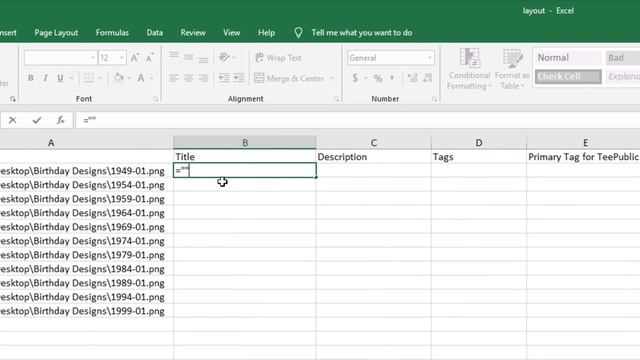Decrease decimal places
640x360 pixels.
pyautogui.click(x=428, y=78)
